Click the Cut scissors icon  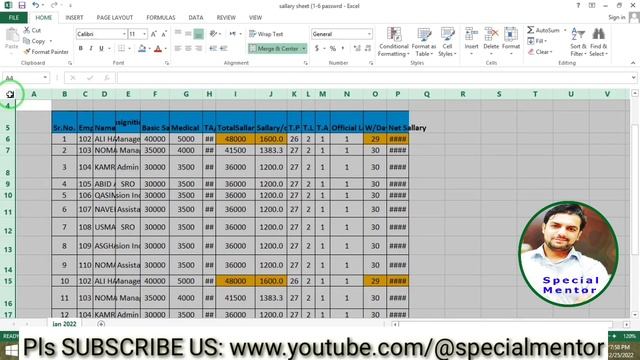pos(27,30)
